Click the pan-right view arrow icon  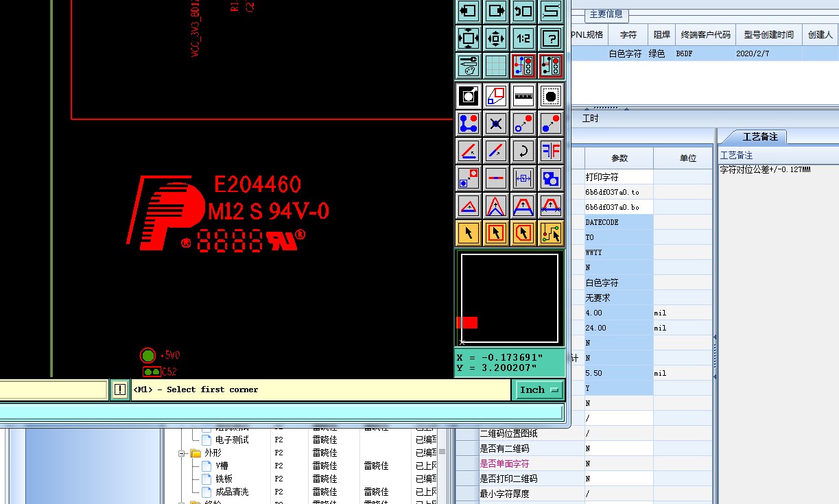pyautogui.click(x=496, y=10)
